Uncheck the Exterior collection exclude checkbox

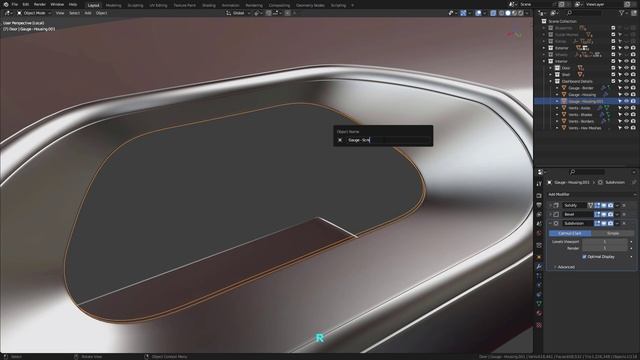(x=613, y=48)
